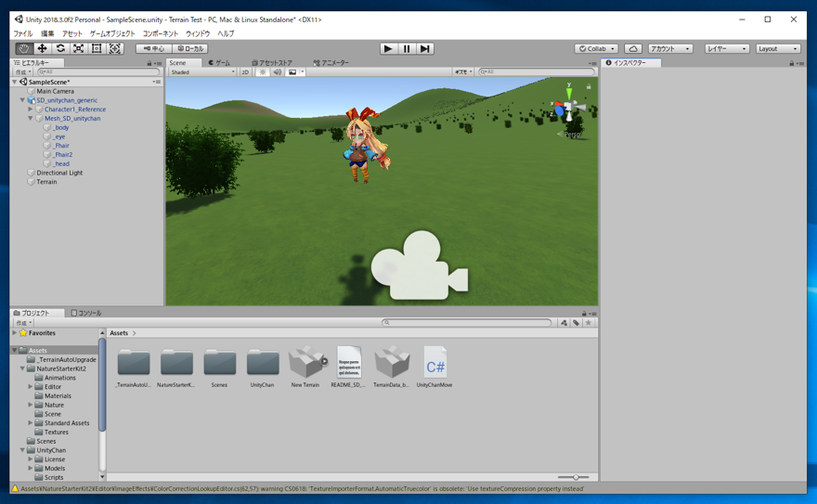
Task: Toggle scene audio speaker icon
Action: [x=278, y=71]
